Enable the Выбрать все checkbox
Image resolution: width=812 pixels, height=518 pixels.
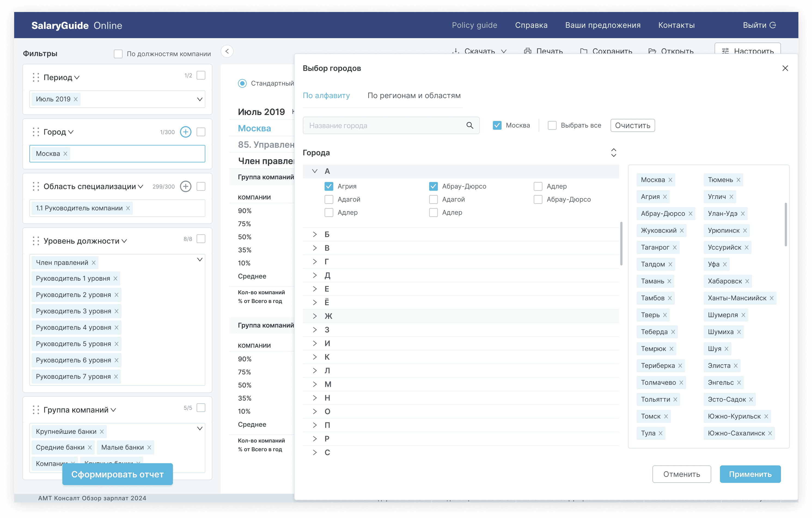click(552, 126)
